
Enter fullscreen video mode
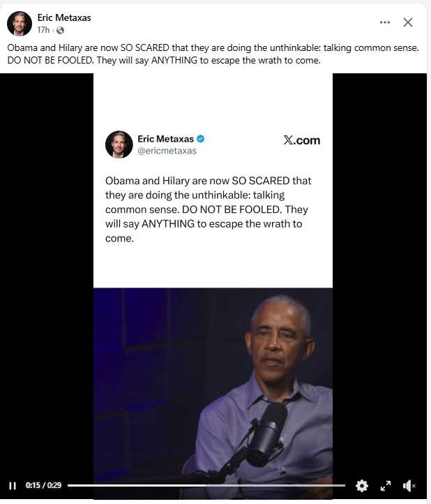386,486
